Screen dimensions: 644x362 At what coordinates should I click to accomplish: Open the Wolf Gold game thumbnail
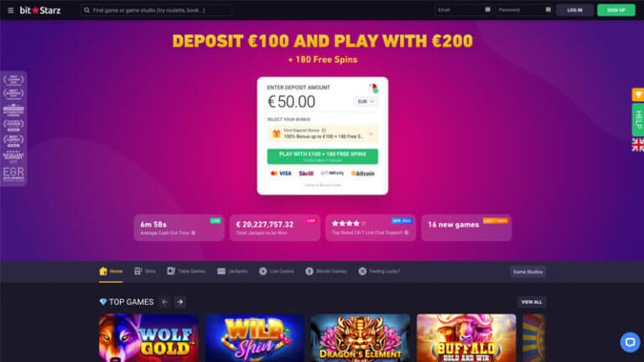click(x=148, y=339)
